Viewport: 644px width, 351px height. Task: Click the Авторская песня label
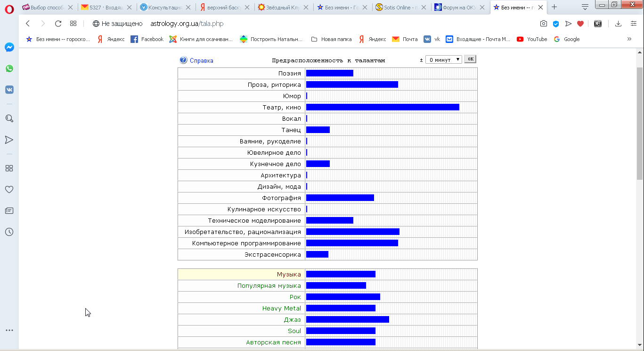pos(273,342)
